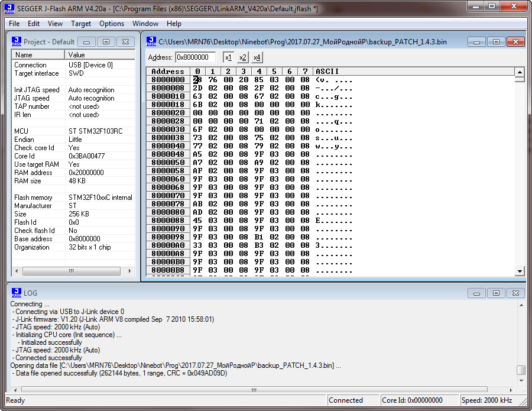Switch hex view to x4 width
The height and width of the screenshot is (411, 532).
tap(257, 57)
